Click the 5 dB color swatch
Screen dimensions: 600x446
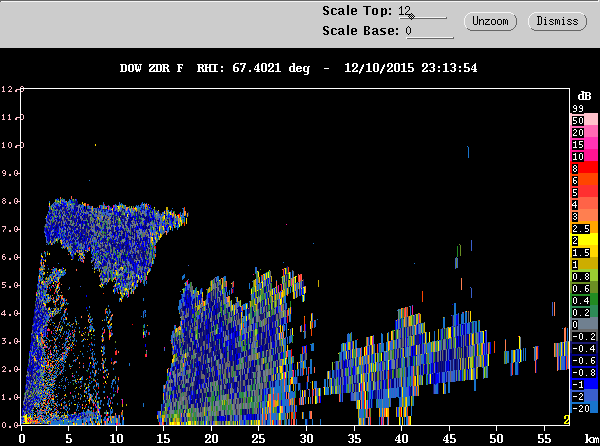point(584,192)
